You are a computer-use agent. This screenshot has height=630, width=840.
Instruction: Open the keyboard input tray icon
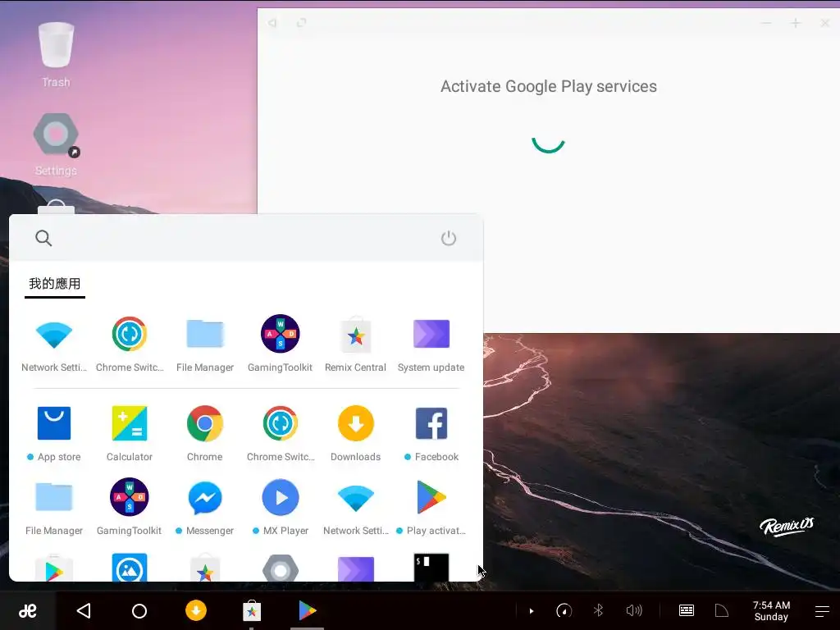pos(687,610)
